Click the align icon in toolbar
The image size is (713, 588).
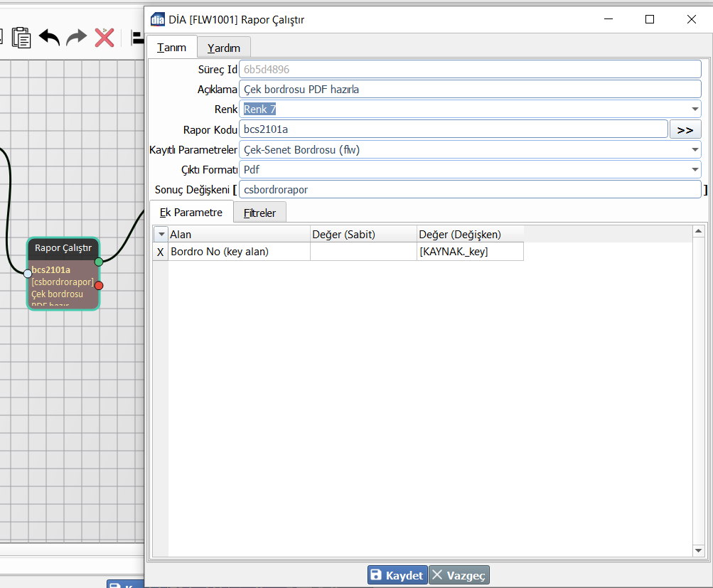138,37
